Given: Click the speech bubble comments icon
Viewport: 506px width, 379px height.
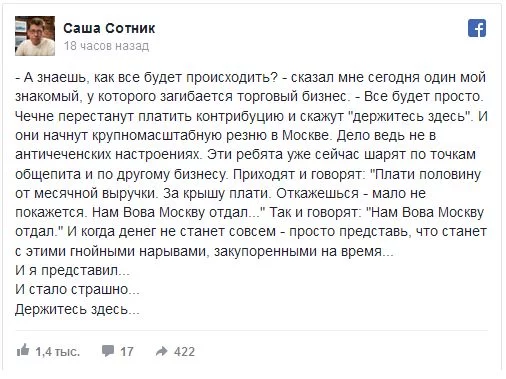Looking at the screenshot, I should coord(108,351).
